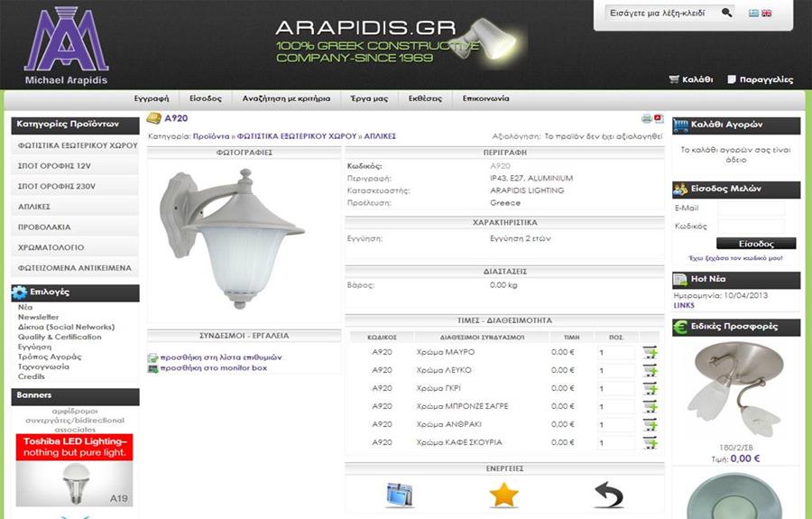Open special offer product 180/2/ΣΒ image
The image size is (812, 519).
click(x=736, y=390)
